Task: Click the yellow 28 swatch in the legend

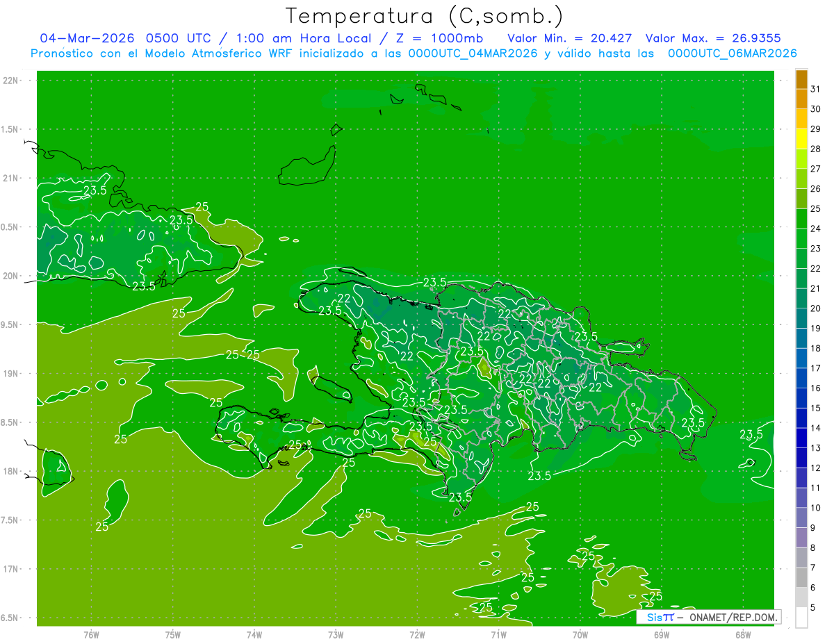Action: point(801,140)
